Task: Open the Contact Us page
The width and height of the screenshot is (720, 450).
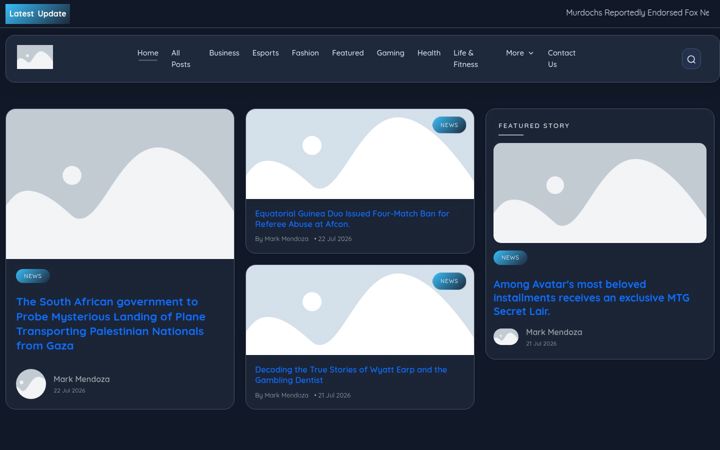Action: pyautogui.click(x=561, y=59)
